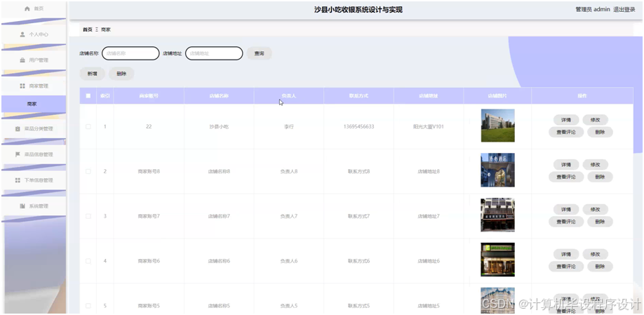Click 修改 for the 店铺名称6 row
644x315 pixels.
595,254
